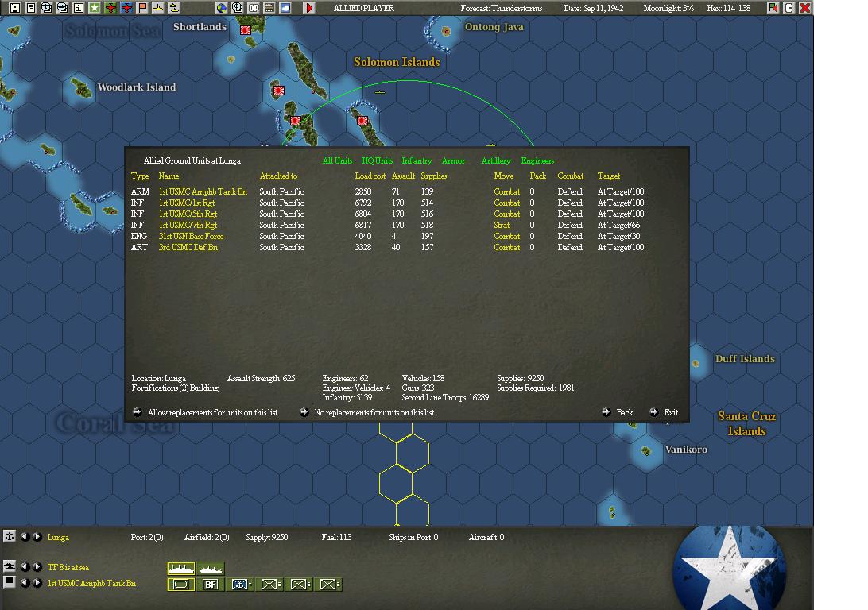Click the black flag icon beside Amphb Tank Bn
Screen dimensions: 868x610
tap(10, 582)
